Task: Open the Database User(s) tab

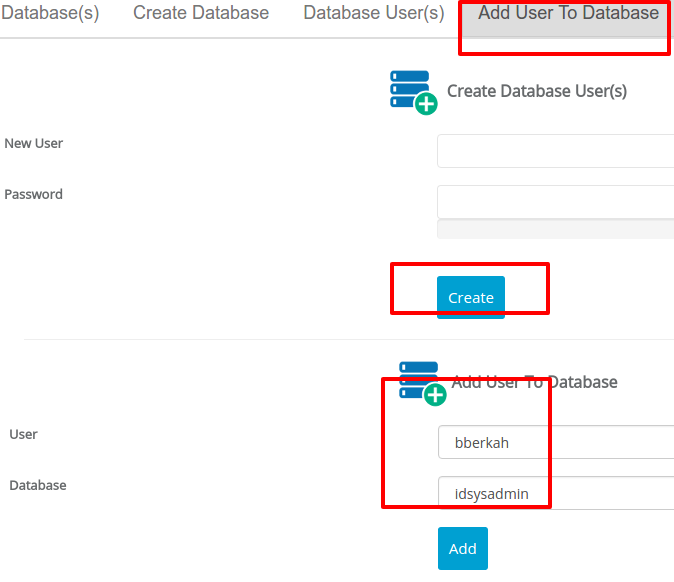Action: point(374,13)
